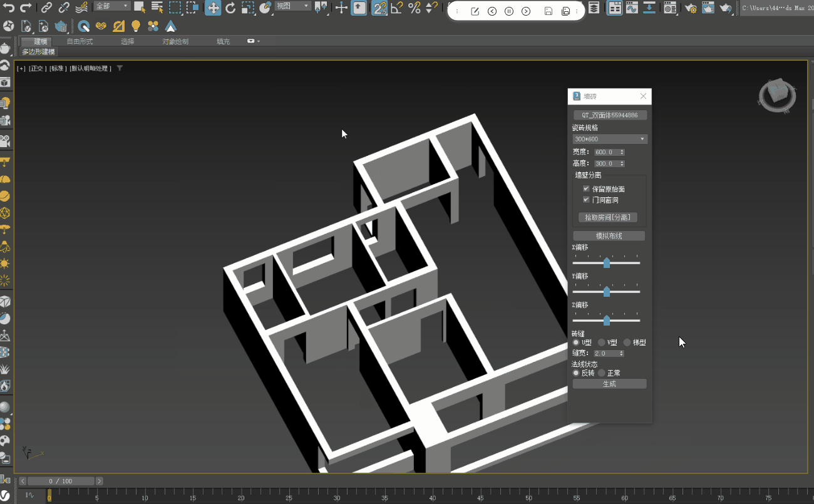814x504 pixels.
Task: Click the Undo arrow icon
Action: 9,8
